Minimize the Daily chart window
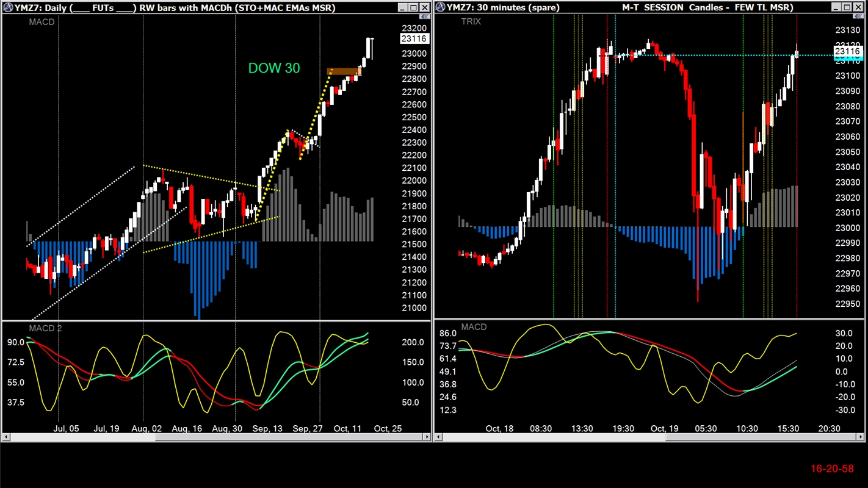This screenshot has height=488, width=868. pos(402,7)
